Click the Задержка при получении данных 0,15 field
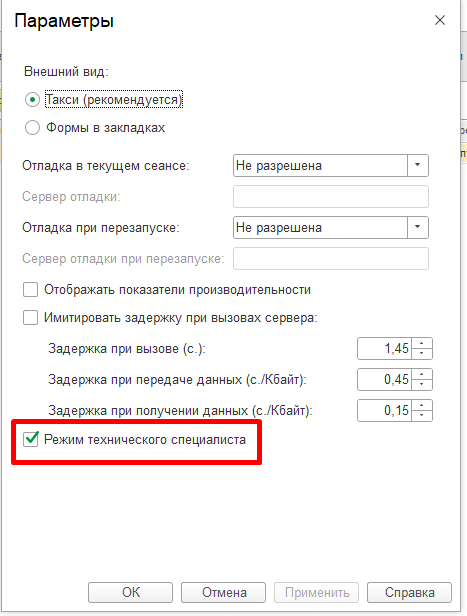467x616 pixels. (385, 411)
